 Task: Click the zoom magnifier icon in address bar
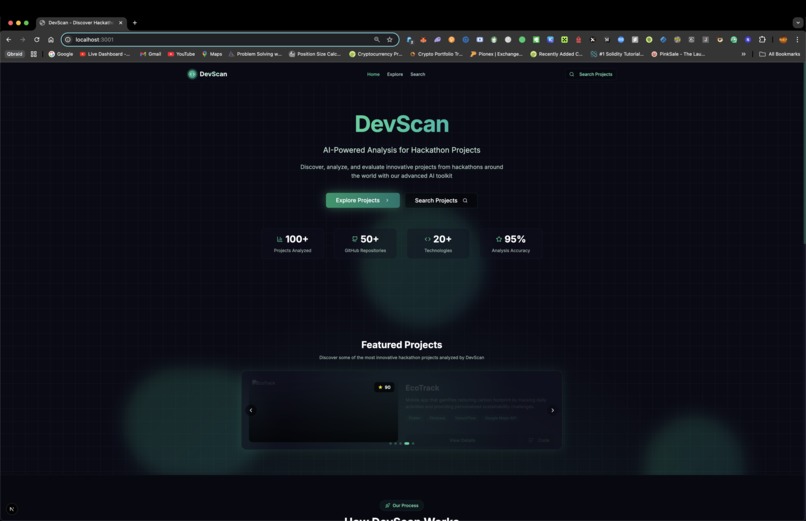[377, 40]
